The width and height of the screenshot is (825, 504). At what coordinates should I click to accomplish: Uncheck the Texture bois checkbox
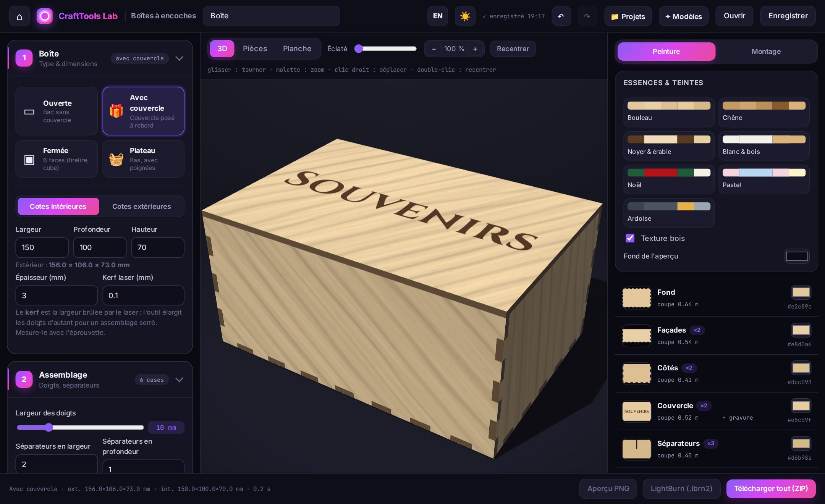point(630,238)
